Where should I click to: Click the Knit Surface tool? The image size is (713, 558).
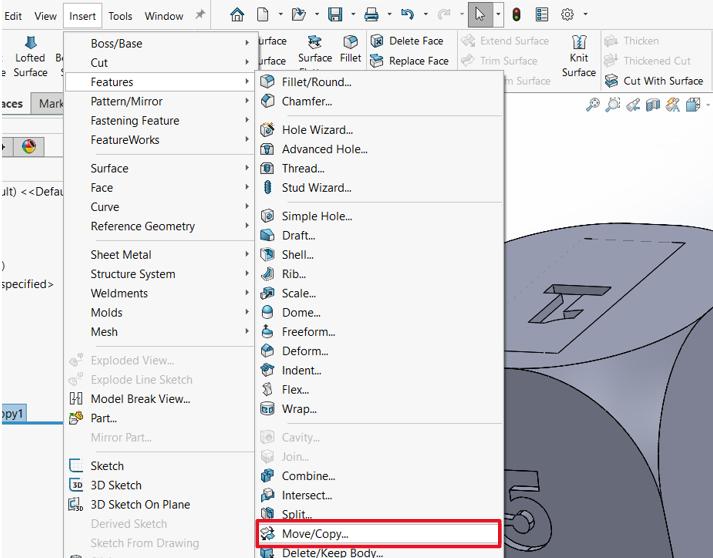point(578,57)
